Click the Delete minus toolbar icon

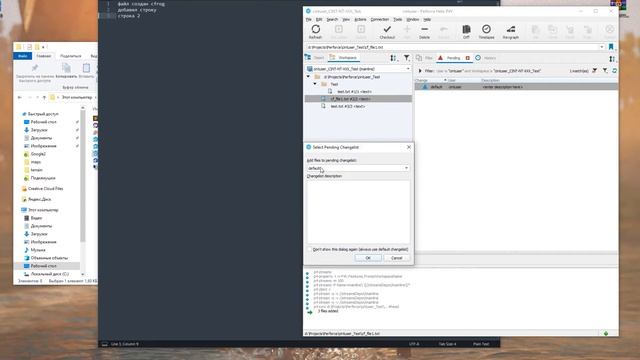[424, 29]
